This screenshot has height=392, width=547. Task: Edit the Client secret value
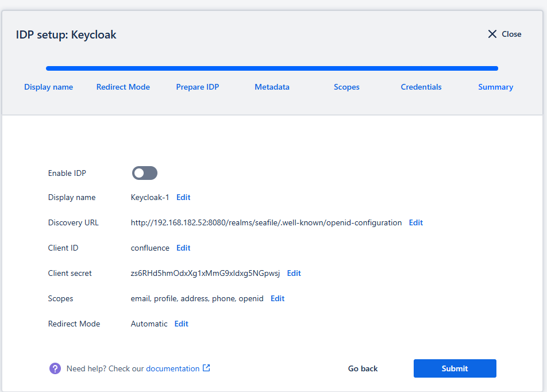coord(294,273)
